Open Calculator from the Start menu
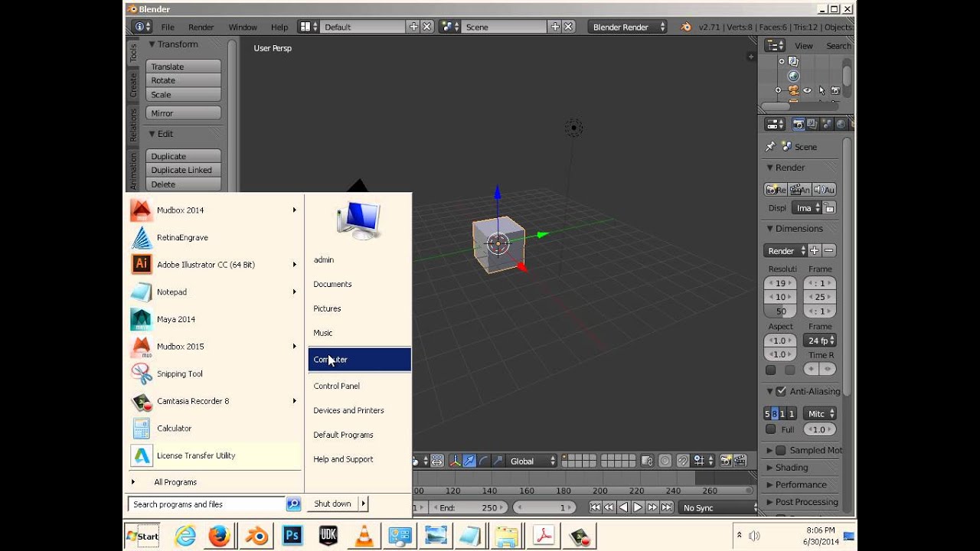The image size is (980, 551). 214,429
